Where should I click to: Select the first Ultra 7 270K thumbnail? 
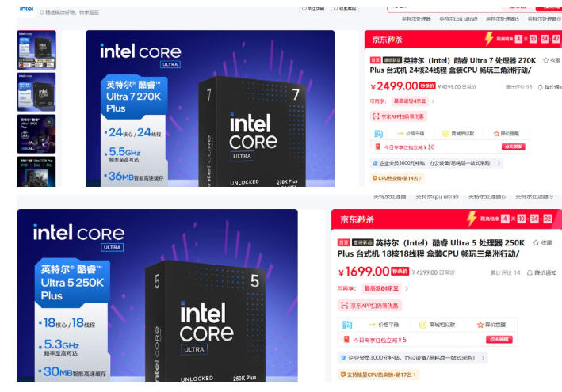tap(36, 50)
